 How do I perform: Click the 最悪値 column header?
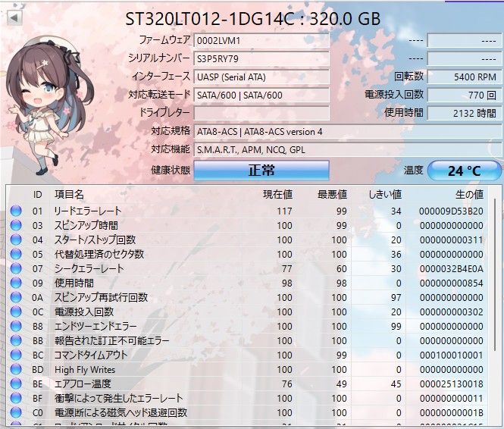coord(333,195)
